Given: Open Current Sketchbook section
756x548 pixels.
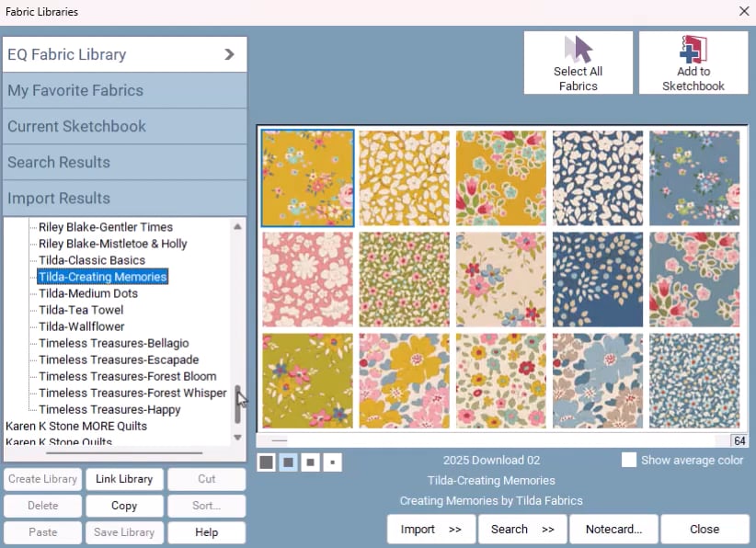Looking at the screenshot, I should tap(124, 126).
